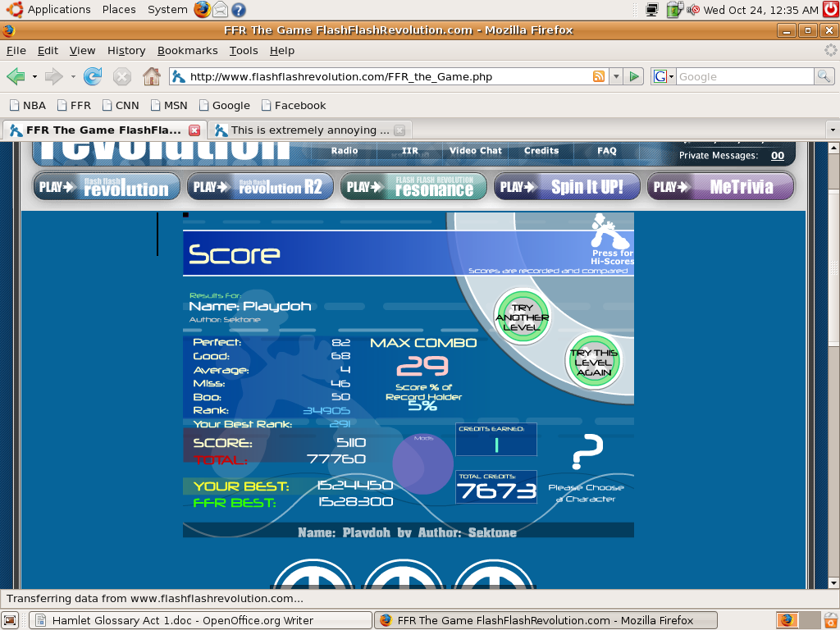Click the Reload page icon
Viewport: 840px width, 630px height.
click(93, 76)
